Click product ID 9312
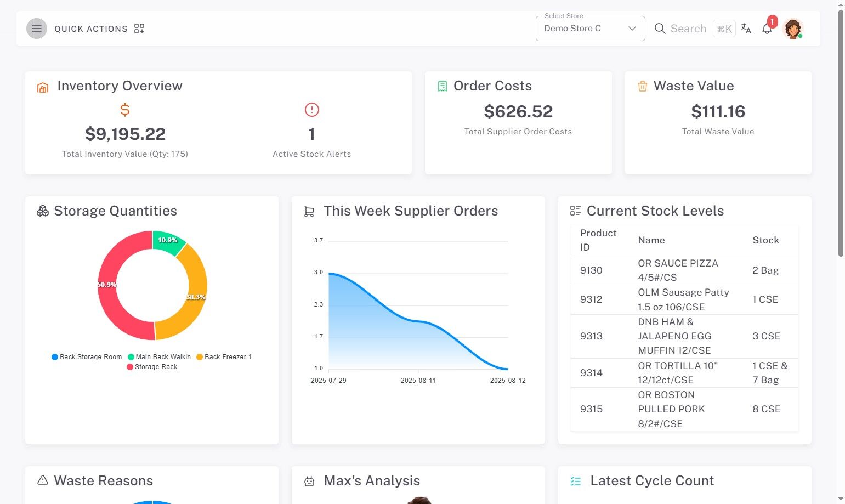845x504 pixels. (591, 299)
